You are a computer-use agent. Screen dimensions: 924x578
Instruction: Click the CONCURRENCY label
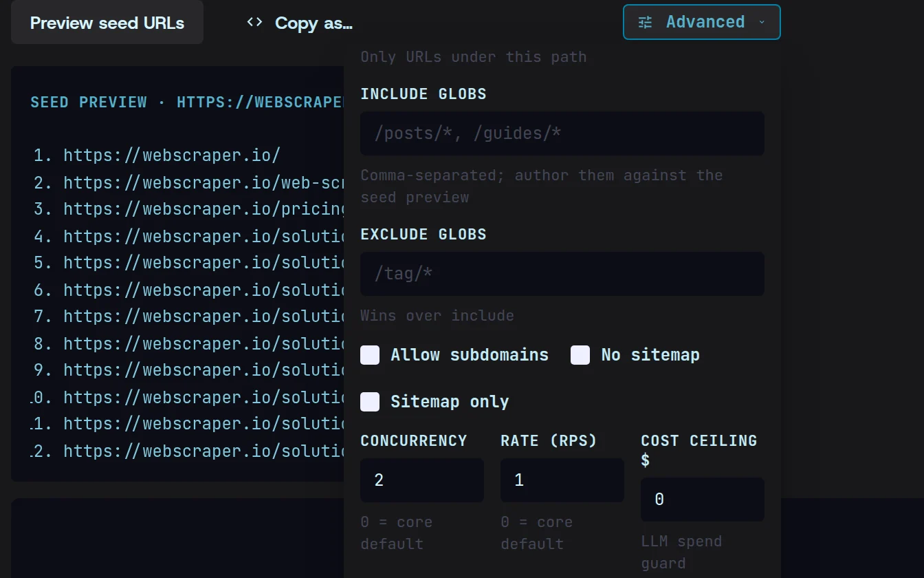[x=414, y=441]
